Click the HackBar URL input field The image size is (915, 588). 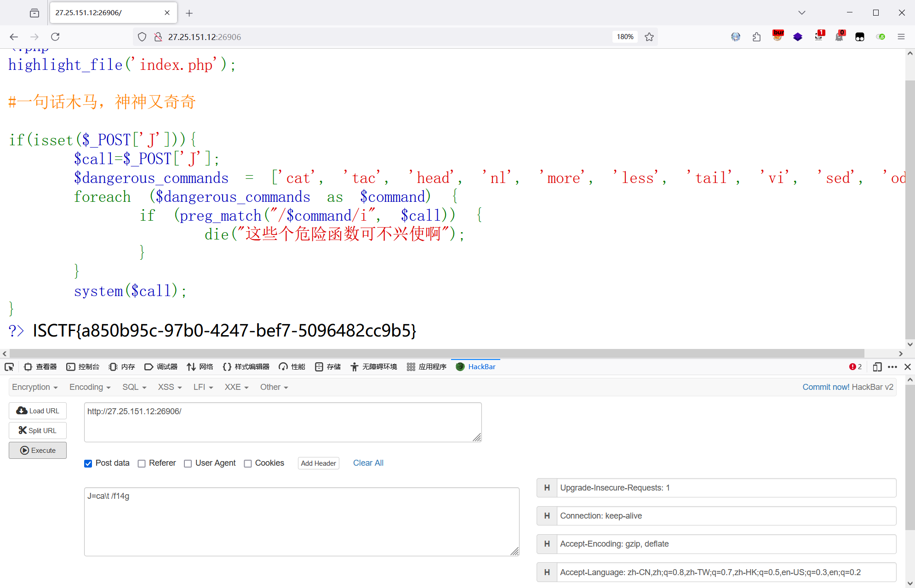pyautogui.click(x=283, y=422)
